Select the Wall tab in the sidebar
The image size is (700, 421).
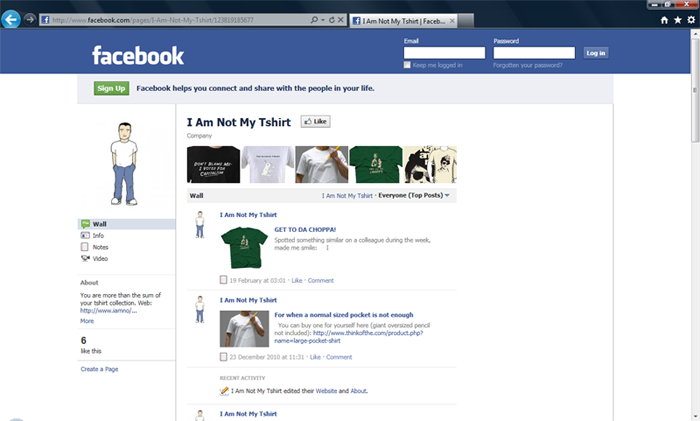click(99, 223)
